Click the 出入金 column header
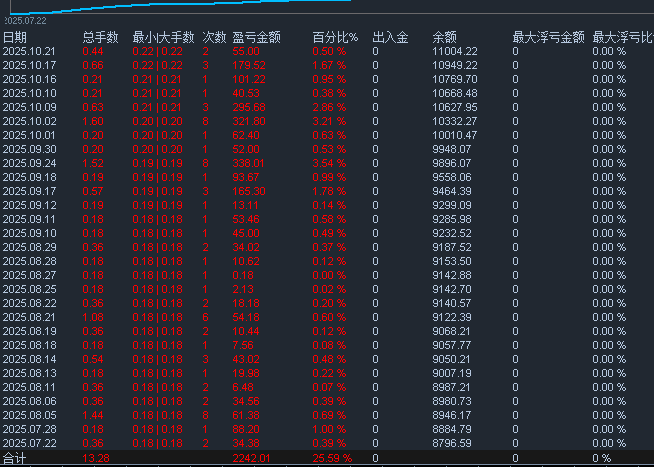Screen dimensions: 654x467 [390, 37]
